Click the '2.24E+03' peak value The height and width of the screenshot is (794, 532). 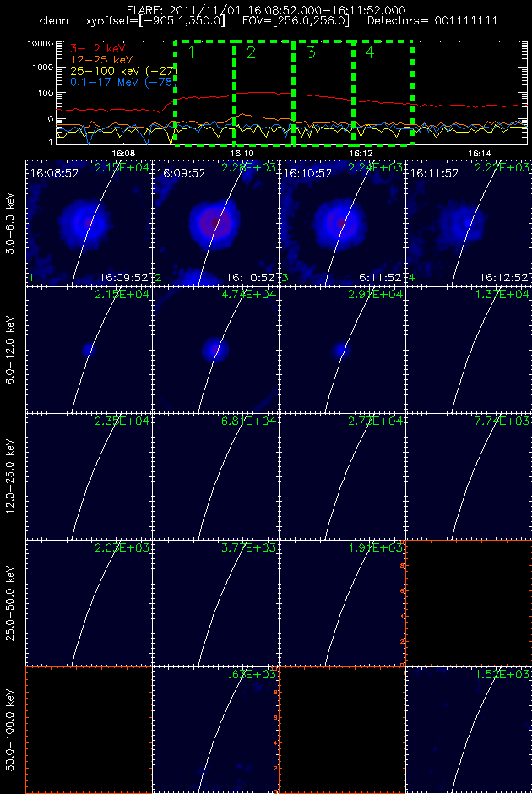(x=376, y=168)
